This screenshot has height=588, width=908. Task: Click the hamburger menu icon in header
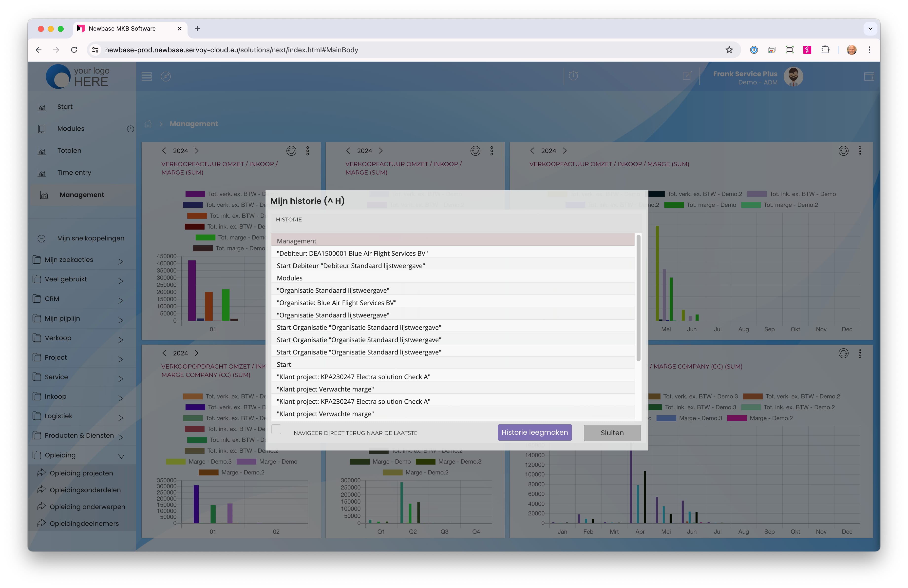pos(147,76)
